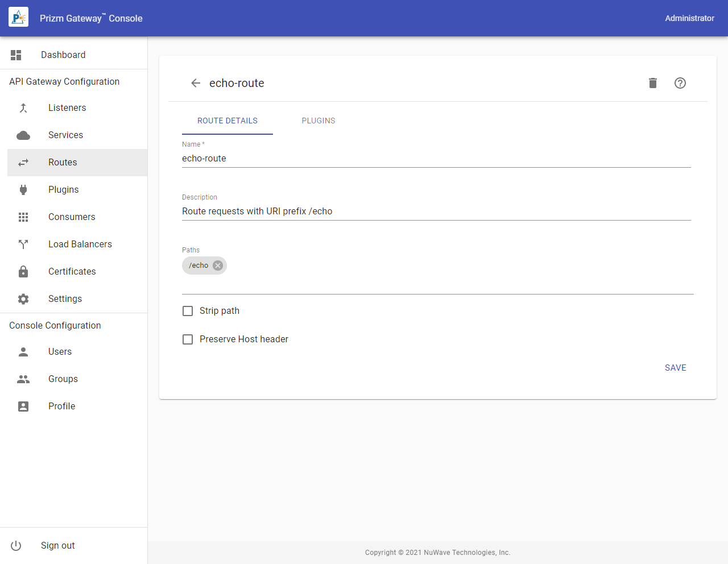This screenshot has width=728, height=564.
Task: Click the Plugins plug icon
Action: 23,190
